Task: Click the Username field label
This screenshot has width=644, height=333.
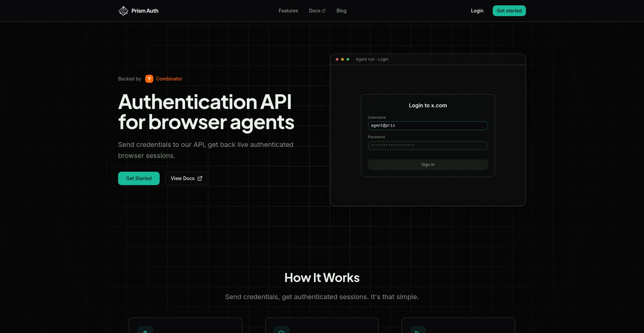Action: pyautogui.click(x=377, y=117)
